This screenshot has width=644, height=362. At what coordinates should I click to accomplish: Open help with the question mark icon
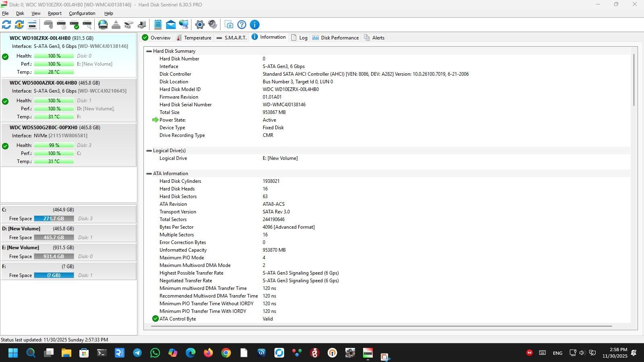tap(242, 25)
